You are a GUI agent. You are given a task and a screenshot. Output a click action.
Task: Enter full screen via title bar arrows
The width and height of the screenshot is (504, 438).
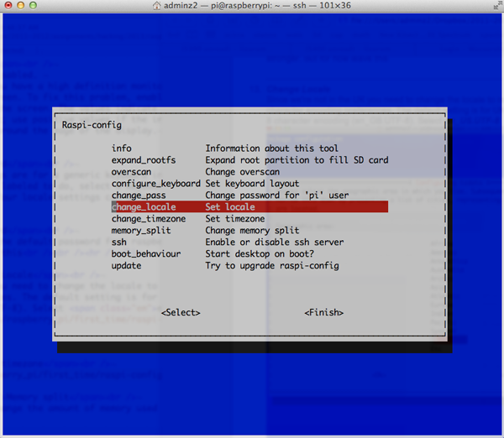tap(498, 5)
